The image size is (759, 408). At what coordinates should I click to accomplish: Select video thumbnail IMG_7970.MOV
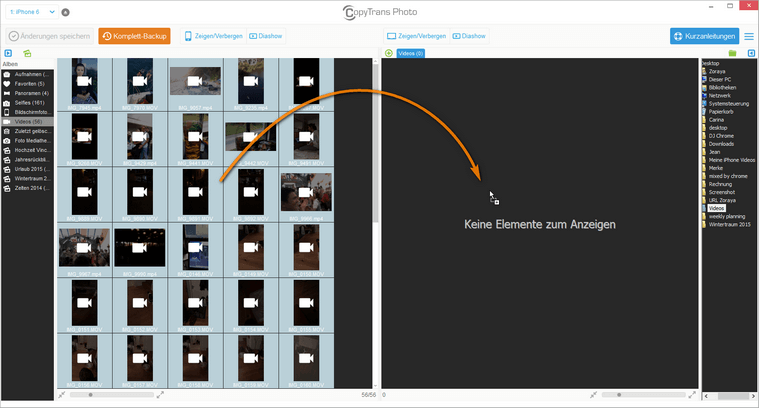tap(140, 82)
